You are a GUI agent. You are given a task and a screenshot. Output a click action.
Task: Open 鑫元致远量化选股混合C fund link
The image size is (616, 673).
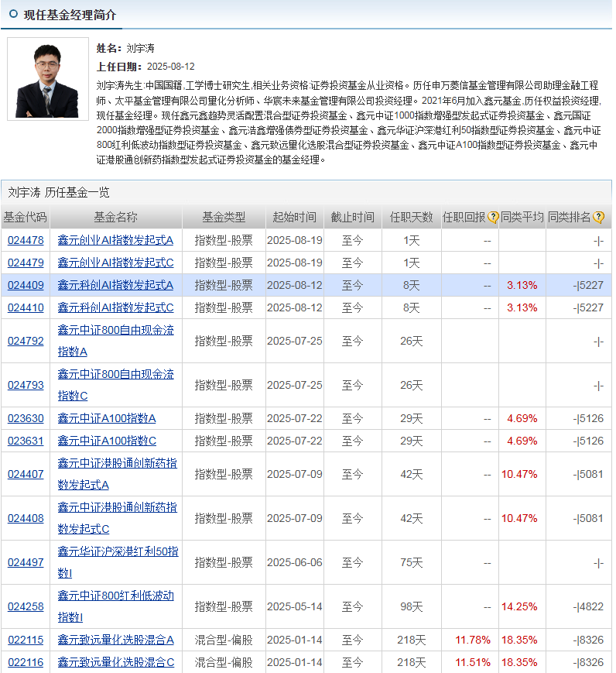[x=115, y=662]
